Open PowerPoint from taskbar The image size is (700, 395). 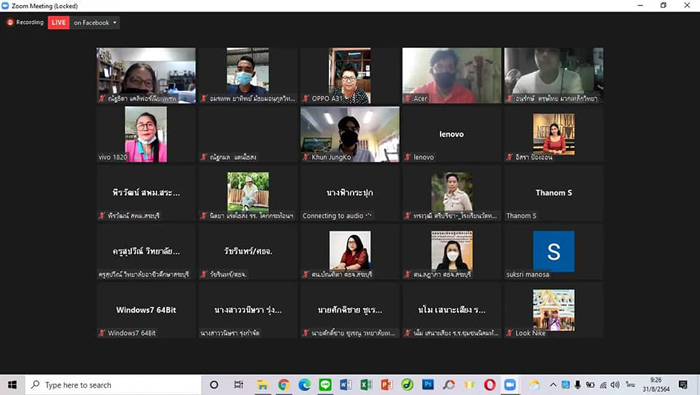(387, 385)
